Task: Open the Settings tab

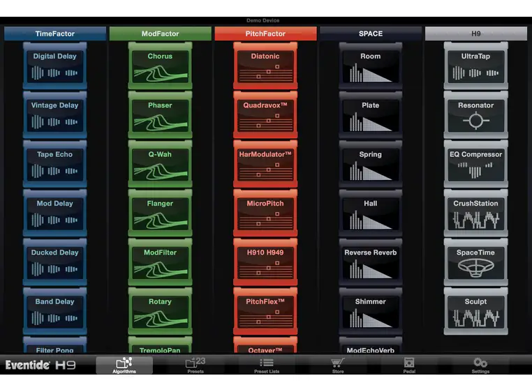Action: click(480, 365)
